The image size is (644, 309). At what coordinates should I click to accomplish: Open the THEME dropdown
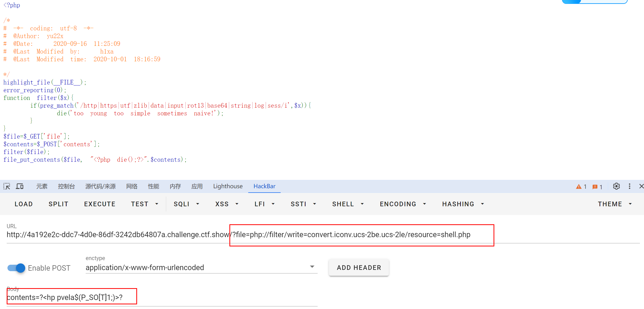point(615,204)
